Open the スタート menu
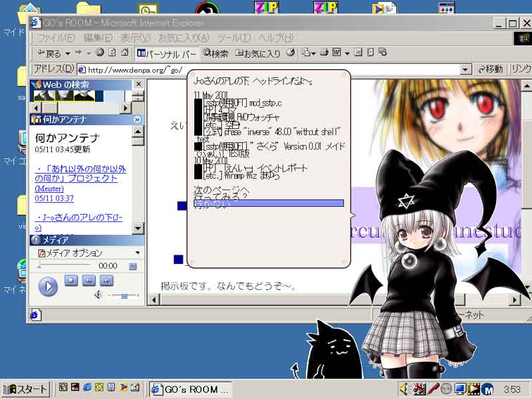 [25, 389]
